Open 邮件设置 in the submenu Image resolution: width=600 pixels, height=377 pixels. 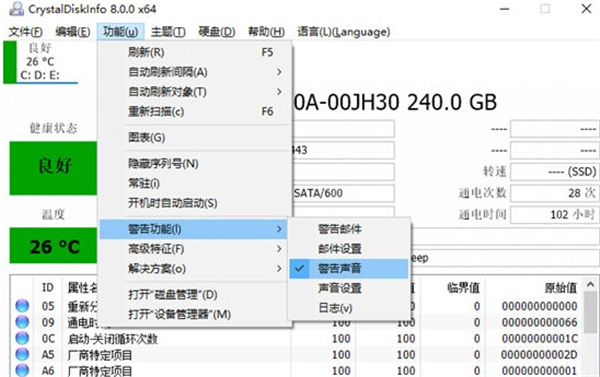pyautogui.click(x=349, y=249)
